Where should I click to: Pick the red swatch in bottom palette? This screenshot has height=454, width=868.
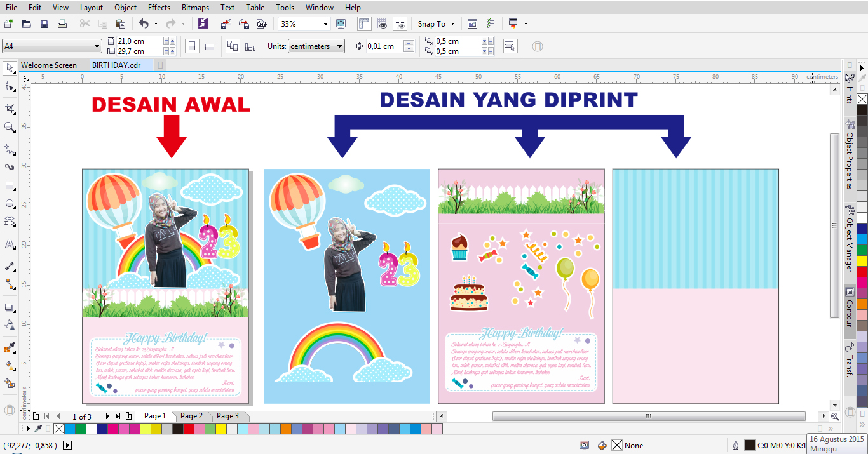tap(188, 429)
